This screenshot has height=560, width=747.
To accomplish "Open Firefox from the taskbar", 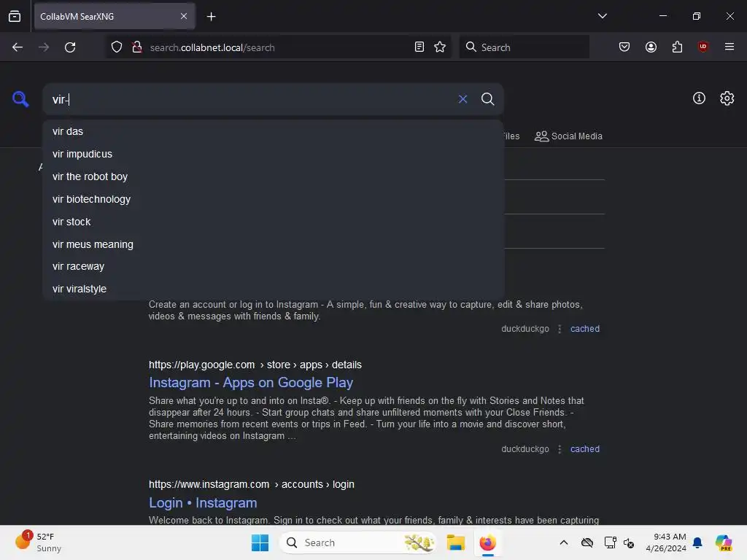I will [x=488, y=542].
